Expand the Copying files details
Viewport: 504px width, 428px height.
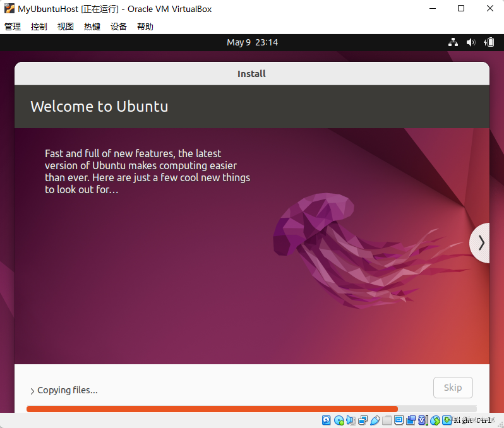(32, 391)
